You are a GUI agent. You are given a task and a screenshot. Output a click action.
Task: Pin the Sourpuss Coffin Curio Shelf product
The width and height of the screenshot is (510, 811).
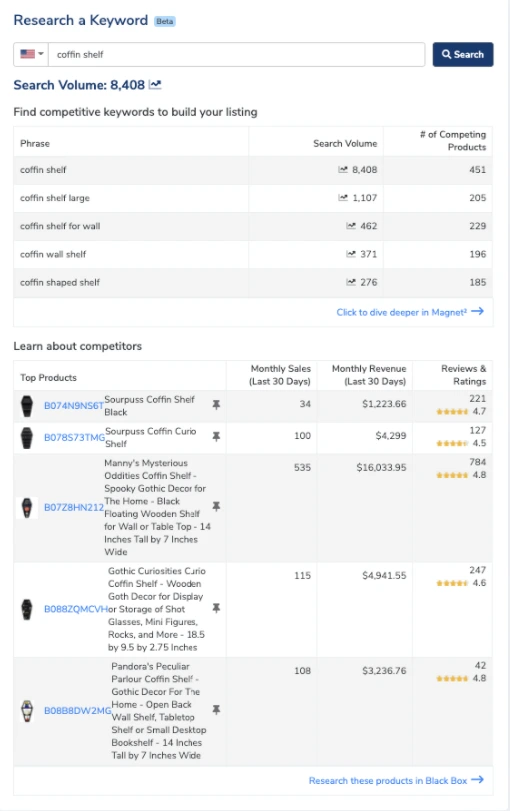pyautogui.click(x=216, y=437)
